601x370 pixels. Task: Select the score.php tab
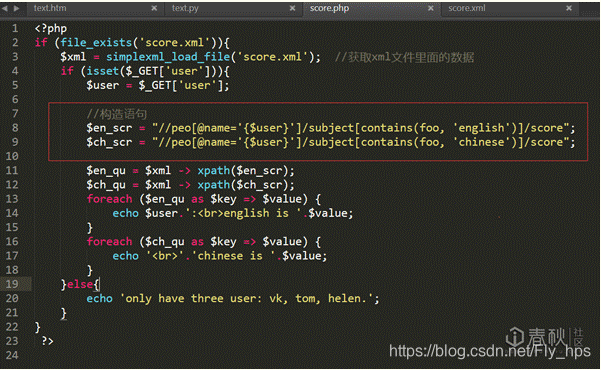(x=329, y=8)
